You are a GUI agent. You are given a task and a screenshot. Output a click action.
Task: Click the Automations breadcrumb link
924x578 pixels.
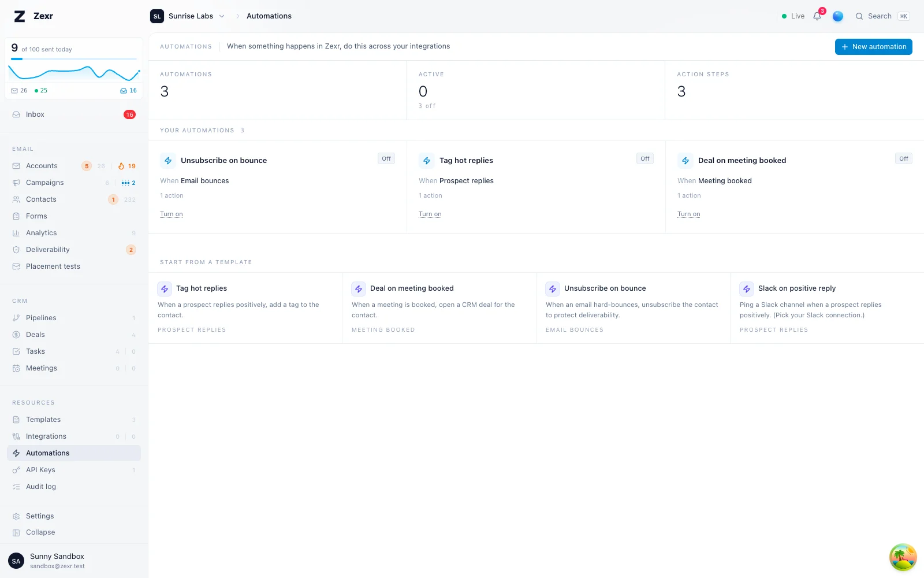[x=269, y=16]
